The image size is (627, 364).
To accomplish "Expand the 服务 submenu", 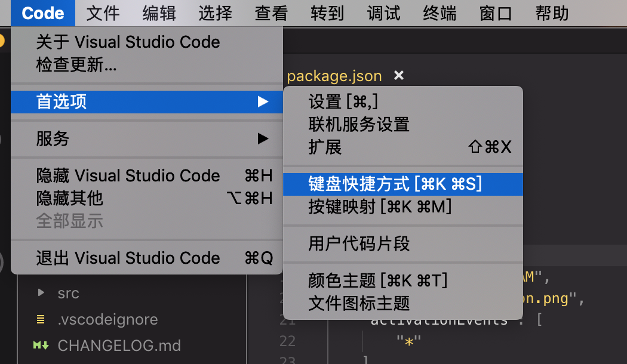I will (x=147, y=138).
